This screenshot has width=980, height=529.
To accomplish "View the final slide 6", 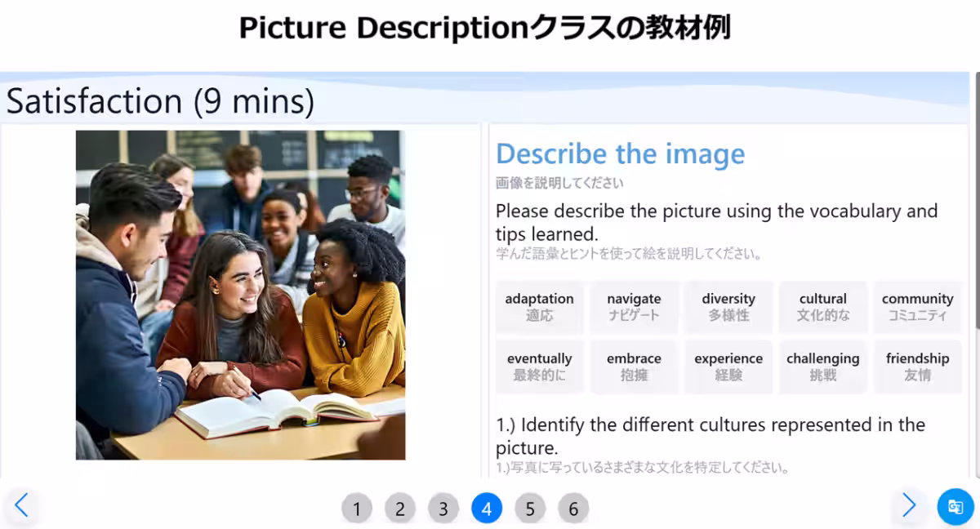I will click(x=573, y=508).
